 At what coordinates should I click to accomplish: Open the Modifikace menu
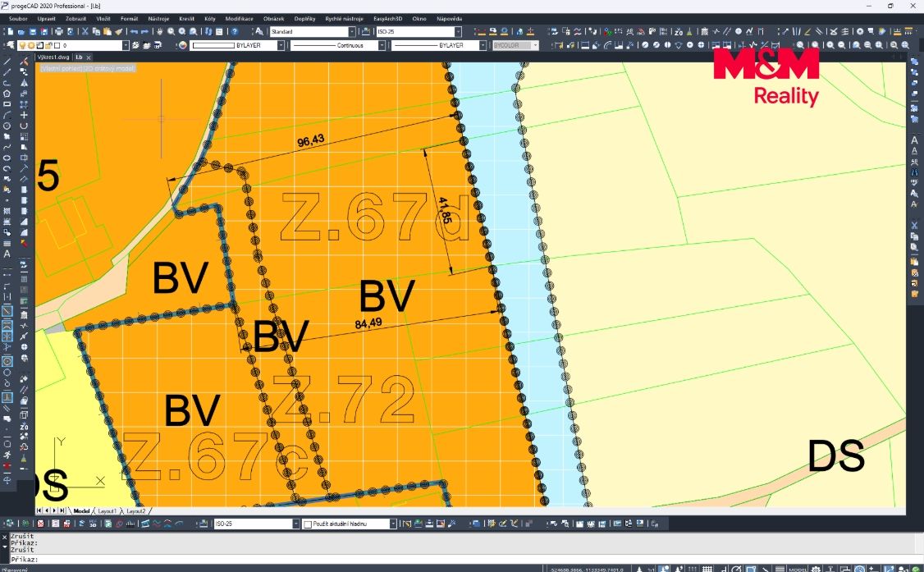point(240,19)
